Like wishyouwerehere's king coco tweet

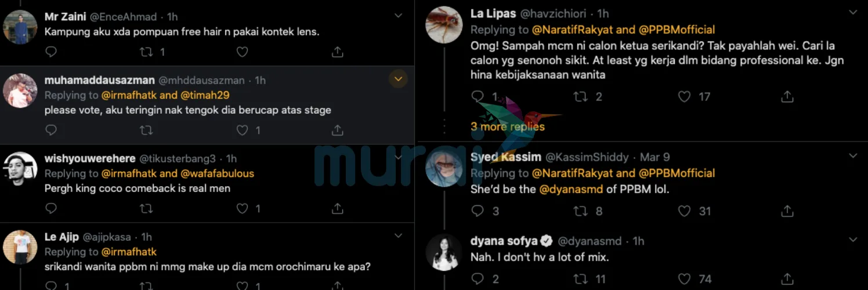[x=243, y=208]
